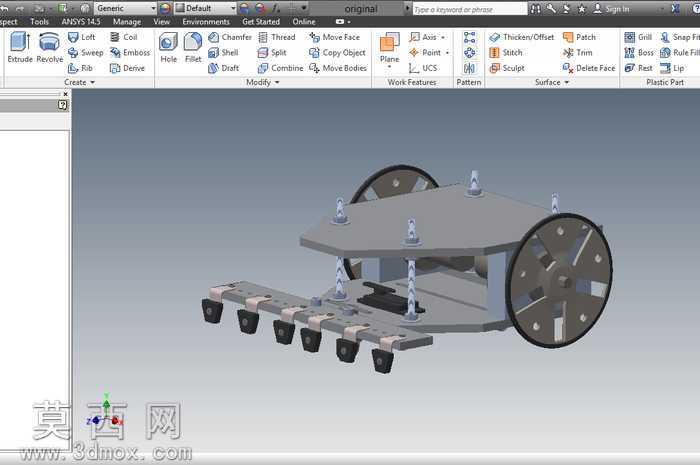Click the Sign In button
Image resolution: width=700 pixels, height=465 pixels.
(611, 9)
